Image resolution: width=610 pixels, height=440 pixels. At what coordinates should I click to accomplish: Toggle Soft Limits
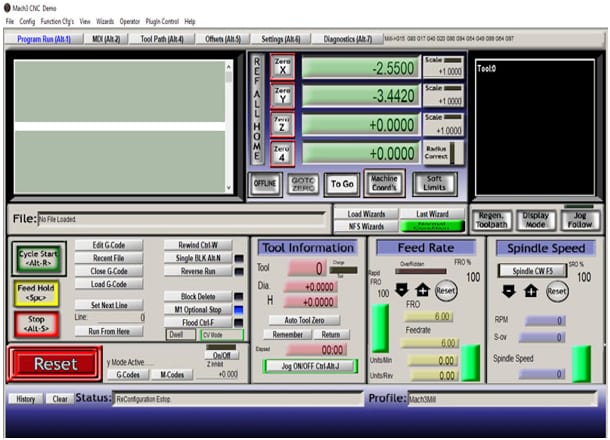point(434,183)
